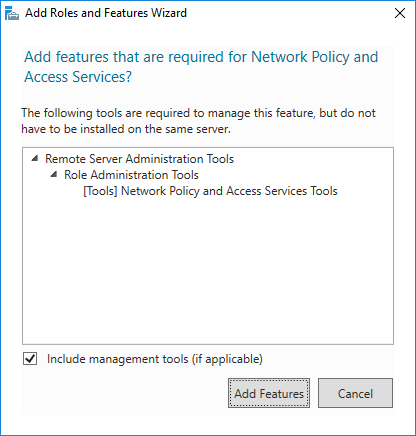This screenshot has width=416, height=436.
Task: Select Network Policy and Access Services Tools
Action: [x=210, y=191]
